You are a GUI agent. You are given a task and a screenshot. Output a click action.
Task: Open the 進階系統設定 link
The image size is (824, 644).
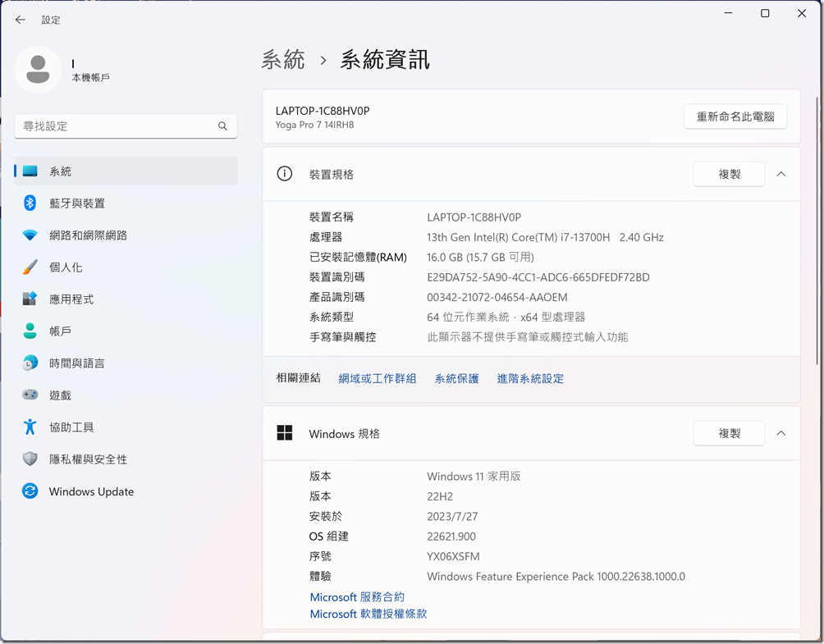[530, 379]
